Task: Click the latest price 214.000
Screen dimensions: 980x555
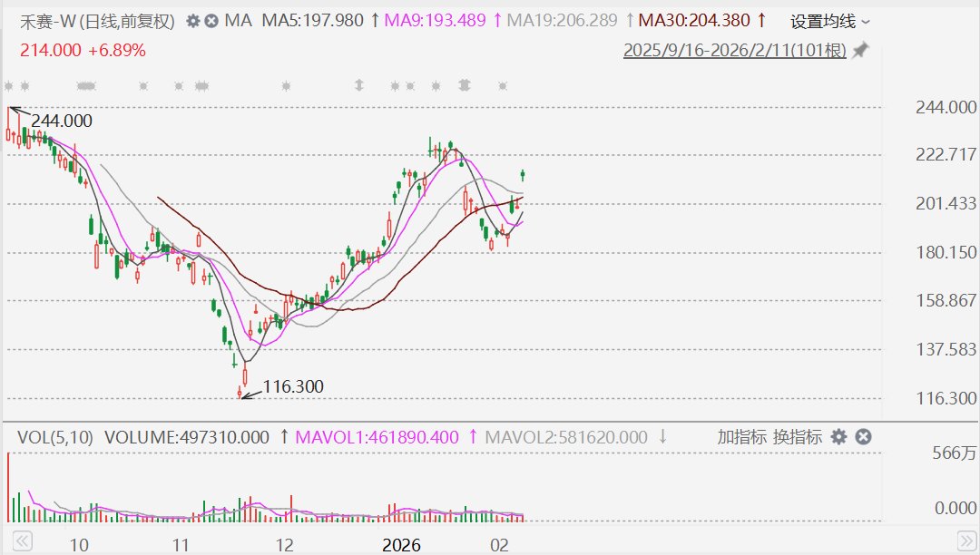Action: [x=51, y=50]
